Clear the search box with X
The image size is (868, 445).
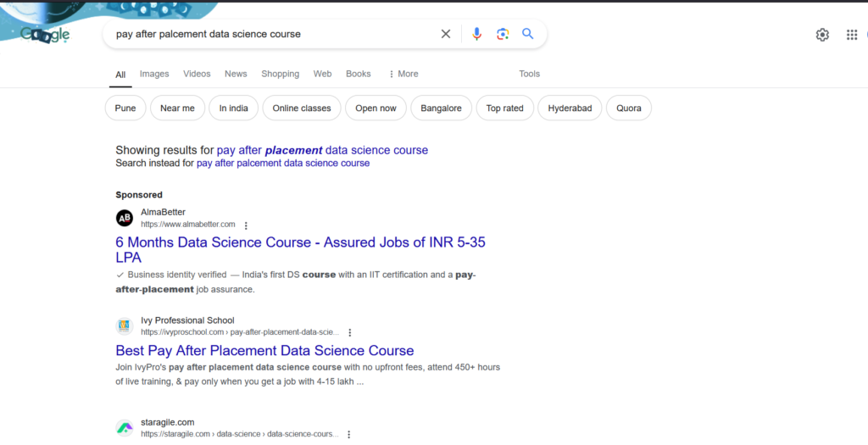tap(446, 34)
